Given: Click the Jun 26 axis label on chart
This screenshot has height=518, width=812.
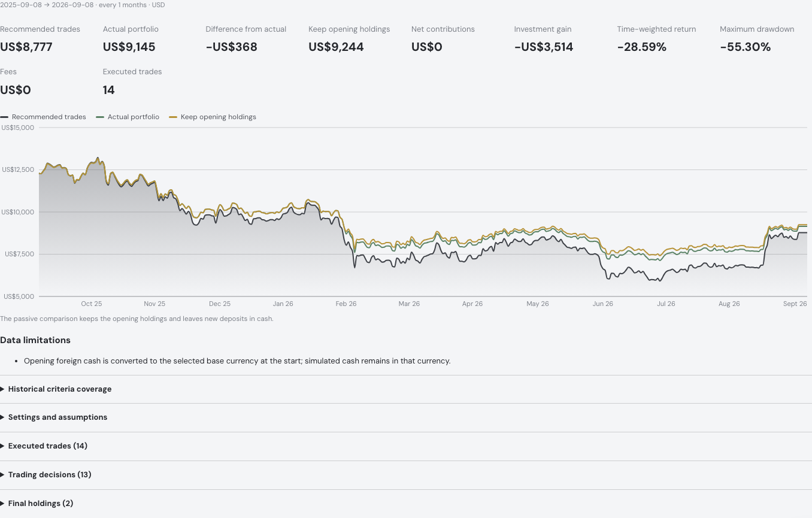Looking at the screenshot, I should (603, 304).
